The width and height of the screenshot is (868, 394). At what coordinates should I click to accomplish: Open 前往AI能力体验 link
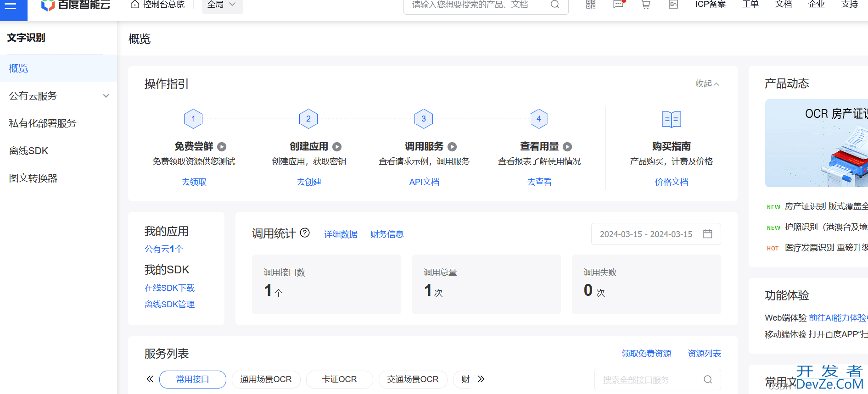[838, 318]
